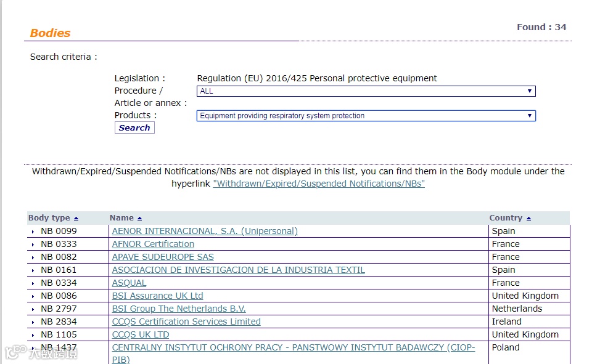Expand row arrow for NB 2834
The image size is (592, 364).
coord(33,322)
